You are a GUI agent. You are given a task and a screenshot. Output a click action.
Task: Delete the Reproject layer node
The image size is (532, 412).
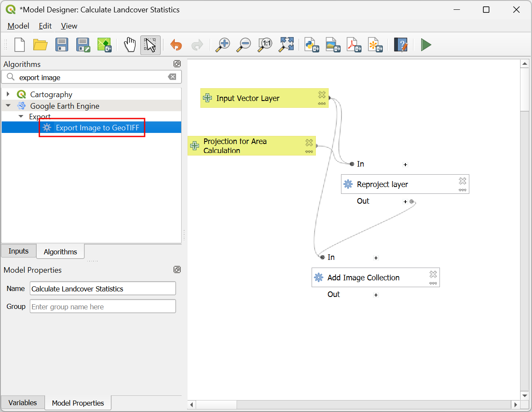[463, 181]
